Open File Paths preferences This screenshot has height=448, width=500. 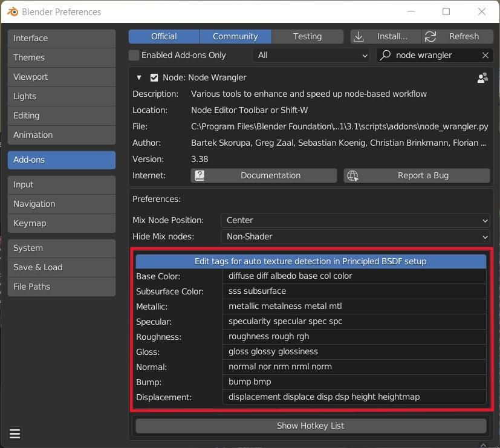(x=62, y=287)
